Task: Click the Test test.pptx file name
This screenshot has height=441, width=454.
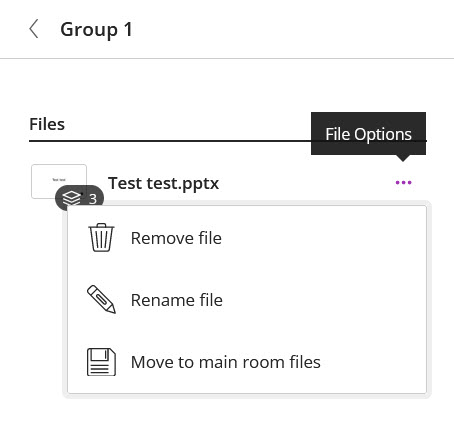Action: pos(163,183)
